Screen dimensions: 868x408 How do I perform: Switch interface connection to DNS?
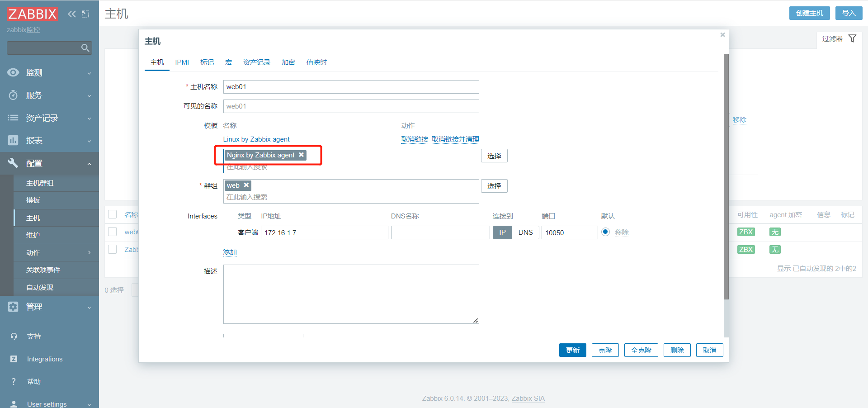pyautogui.click(x=525, y=232)
